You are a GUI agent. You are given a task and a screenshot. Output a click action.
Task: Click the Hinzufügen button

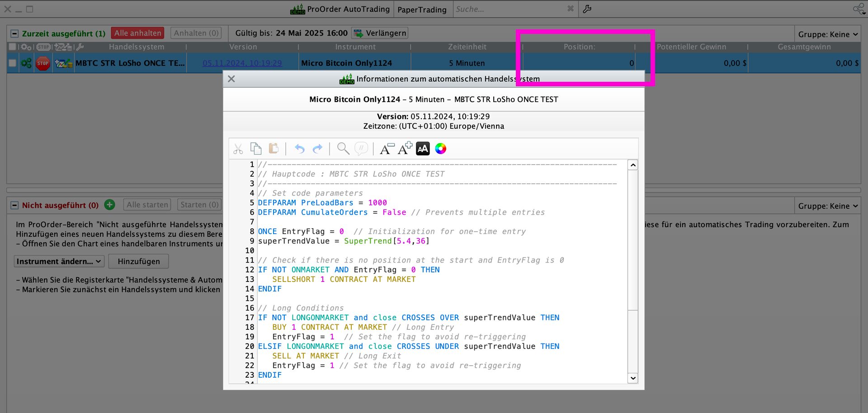(x=139, y=261)
